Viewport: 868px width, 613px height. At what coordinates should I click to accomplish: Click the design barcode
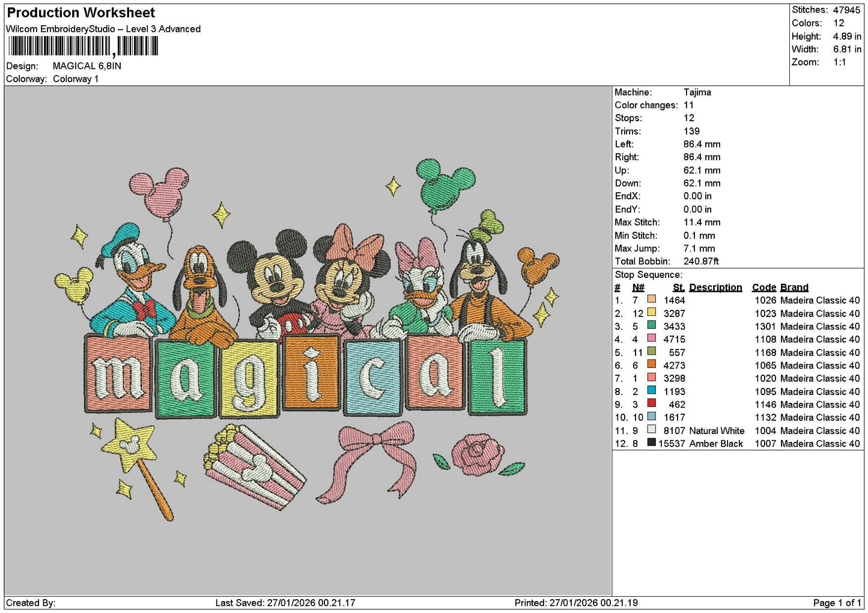(83, 46)
